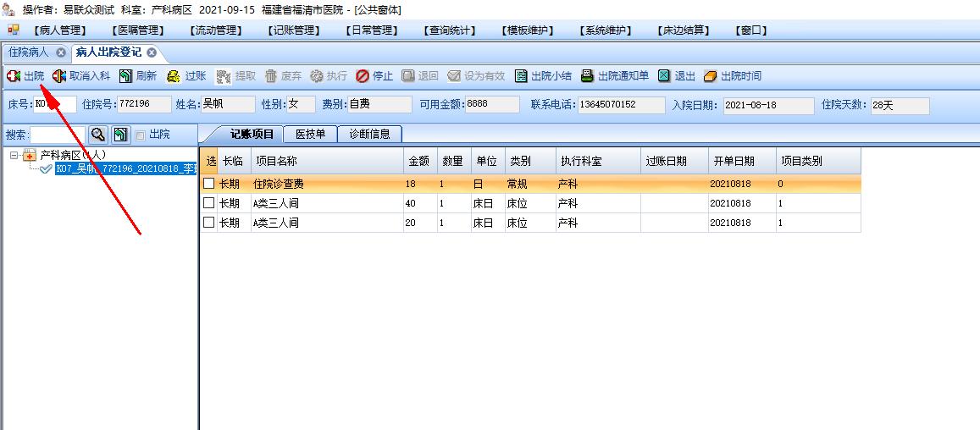Sort by 开单日期 column header

coord(742,161)
